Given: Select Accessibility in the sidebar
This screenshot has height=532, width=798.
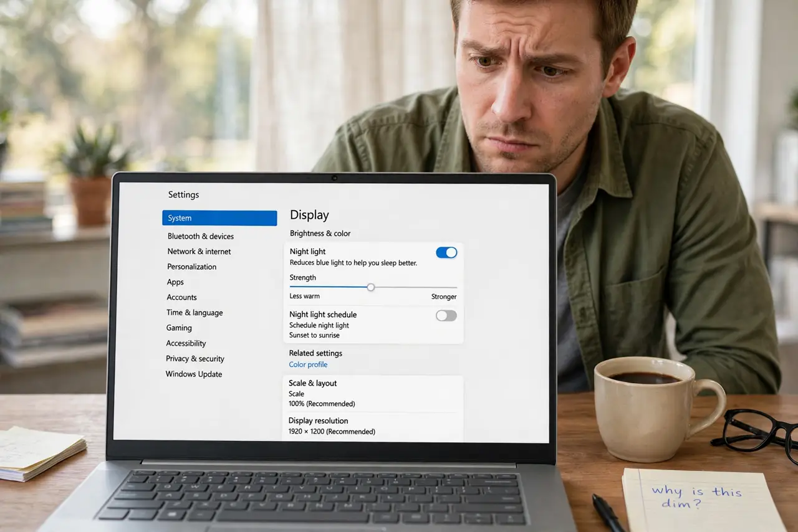Looking at the screenshot, I should click(186, 343).
